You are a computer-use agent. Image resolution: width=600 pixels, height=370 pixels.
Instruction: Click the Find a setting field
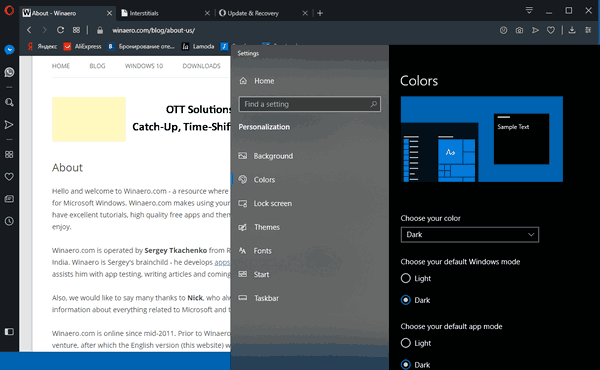coord(310,104)
